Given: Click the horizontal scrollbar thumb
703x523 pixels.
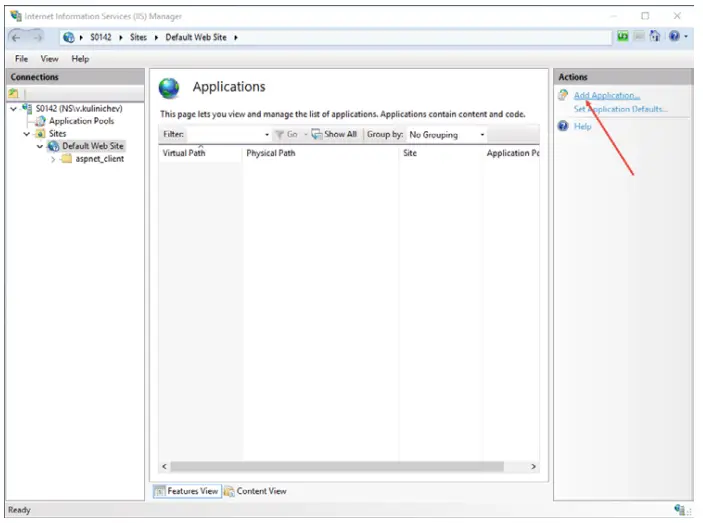Looking at the screenshot, I should (x=337, y=467).
